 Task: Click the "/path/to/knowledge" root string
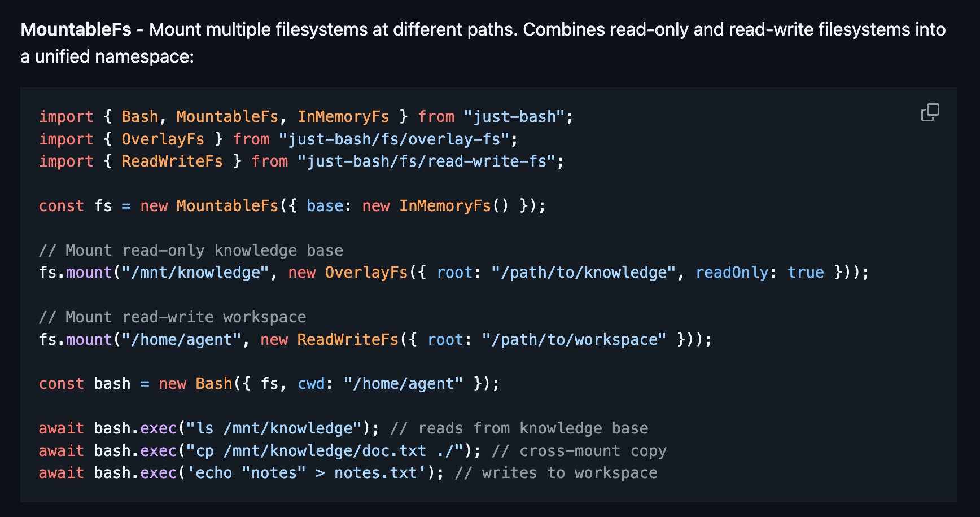point(583,273)
